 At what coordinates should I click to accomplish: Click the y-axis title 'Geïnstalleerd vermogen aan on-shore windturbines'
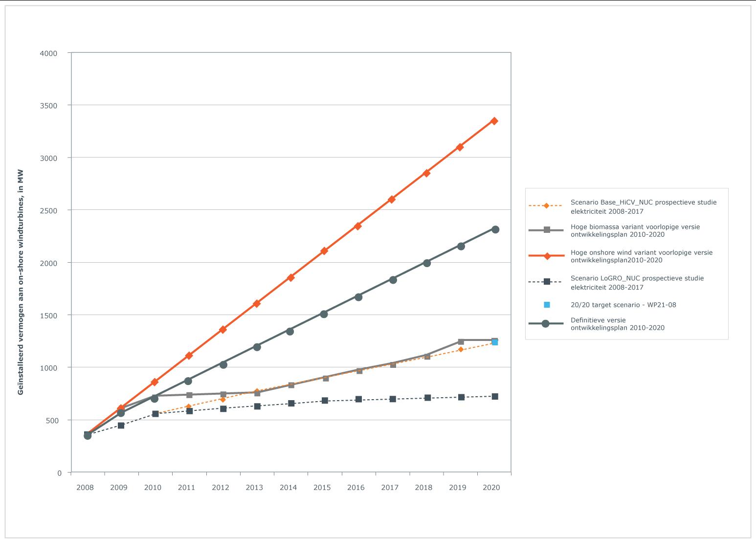(x=21, y=282)
